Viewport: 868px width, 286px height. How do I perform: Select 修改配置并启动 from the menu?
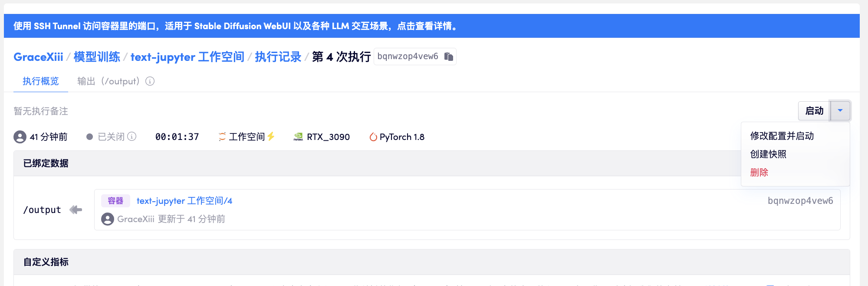782,136
